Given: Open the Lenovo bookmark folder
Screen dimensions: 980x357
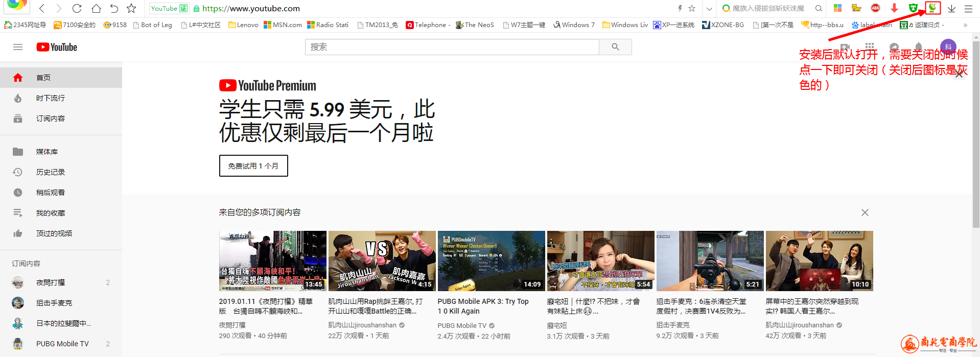Looking at the screenshot, I should pos(243,25).
